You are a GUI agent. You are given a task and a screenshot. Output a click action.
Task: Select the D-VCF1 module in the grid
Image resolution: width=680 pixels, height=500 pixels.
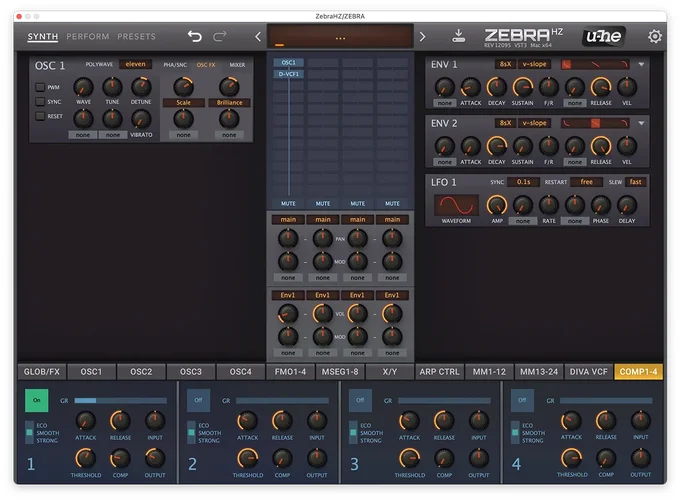point(288,74)
